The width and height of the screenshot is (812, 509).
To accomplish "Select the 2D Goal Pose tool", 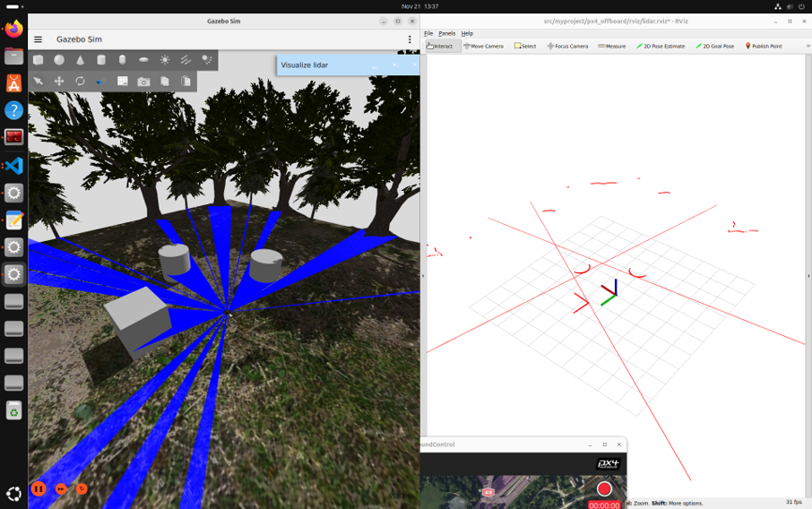I will pos(714,46).
